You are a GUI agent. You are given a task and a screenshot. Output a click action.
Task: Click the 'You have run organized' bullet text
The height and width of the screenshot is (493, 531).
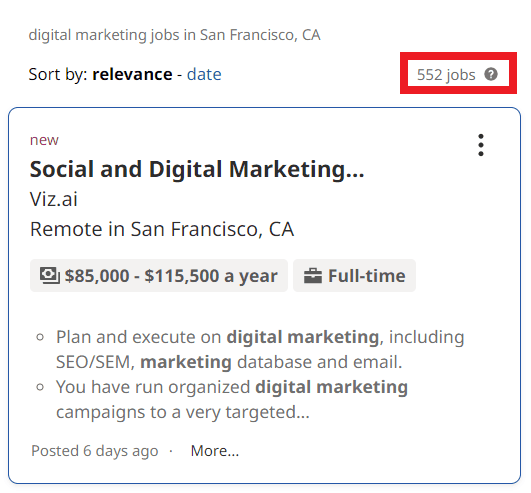tap(232, 400)
